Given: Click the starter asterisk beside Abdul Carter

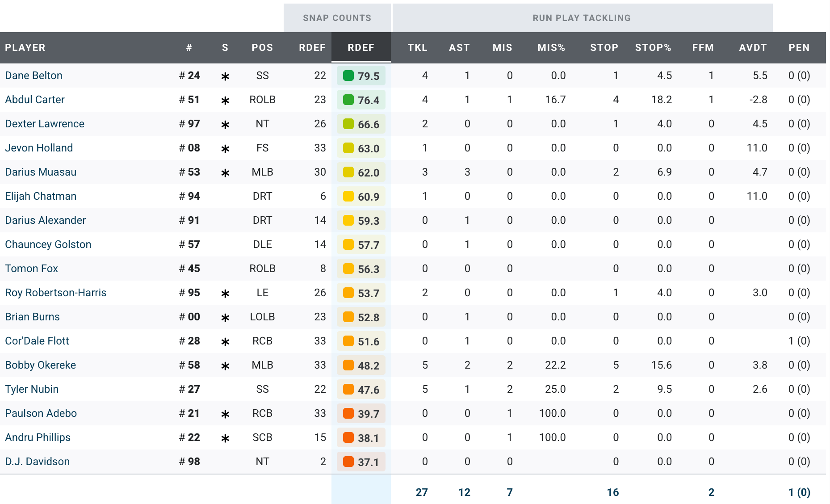Looking at the screenshot, I should tap(225, 101).
